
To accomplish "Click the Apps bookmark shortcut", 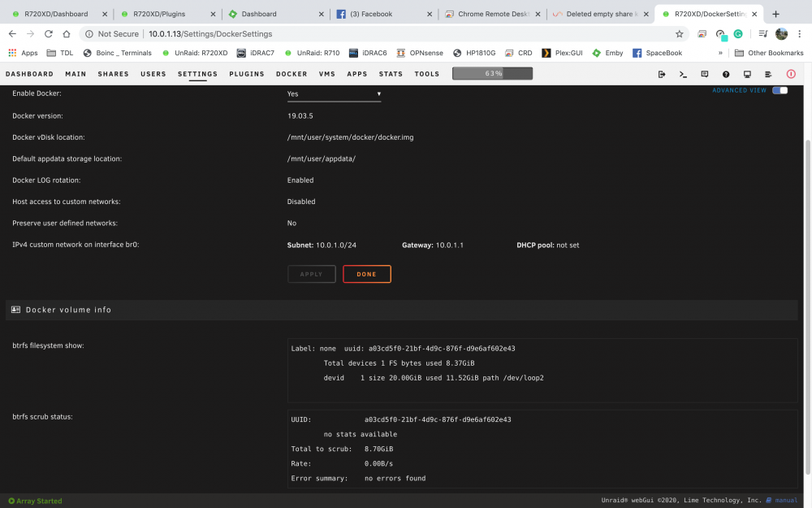I will click(x=23, y=53).
